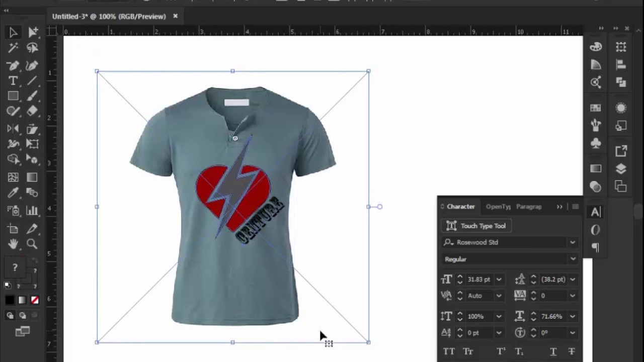Switch to the OpenType tab
644x362 pixels.
click(x=498, y=207)
